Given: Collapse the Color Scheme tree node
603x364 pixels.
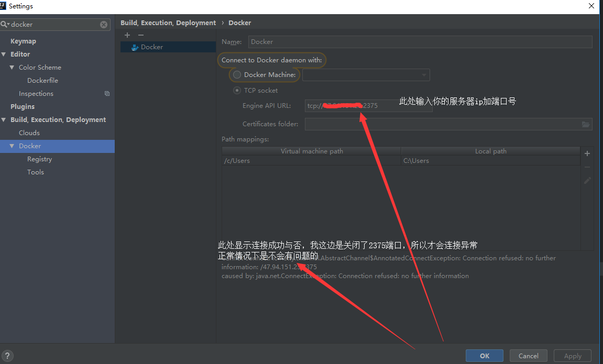Looking at the screenshot, I should point(12,68).
